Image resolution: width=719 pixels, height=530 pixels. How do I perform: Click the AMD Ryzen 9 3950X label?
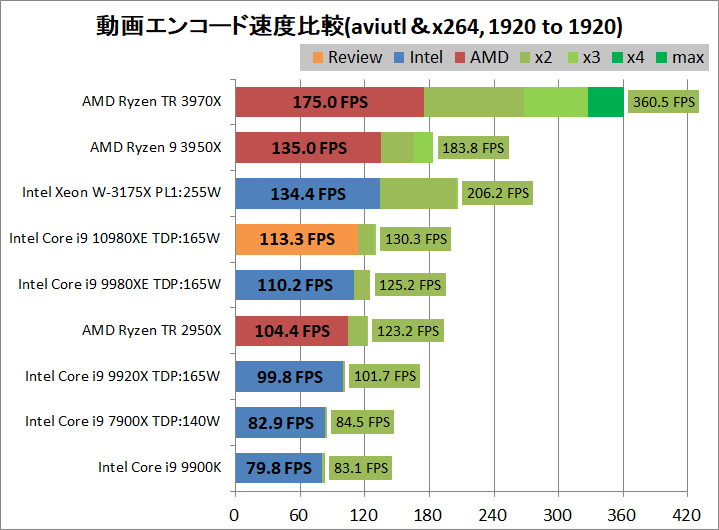click(x=155, y=147)
